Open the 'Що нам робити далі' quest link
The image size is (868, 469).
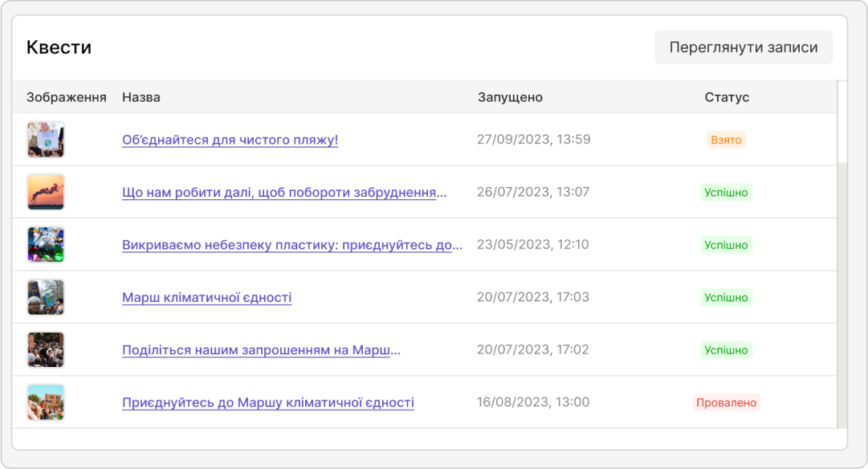tap(284, 193)
